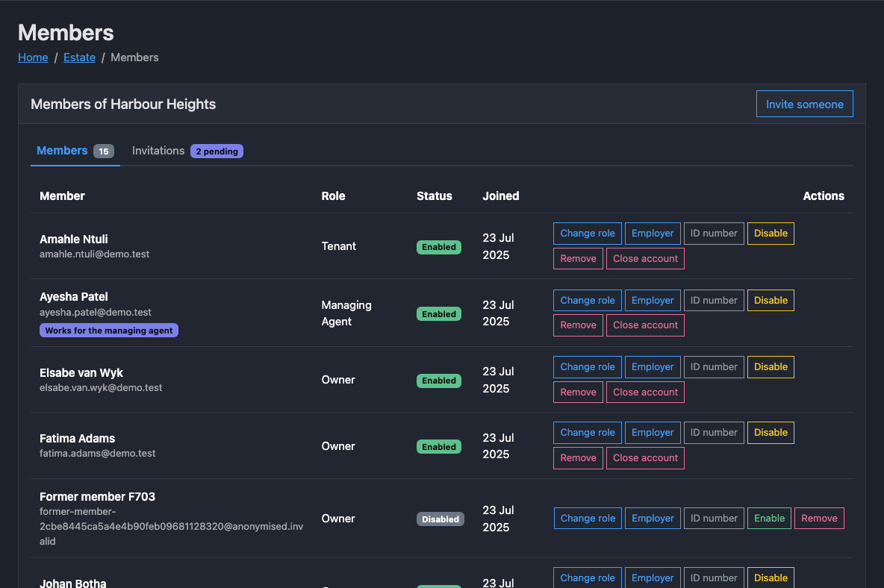Change role for Former member F703
The image size is (884, 588).
tap(588, 518)
